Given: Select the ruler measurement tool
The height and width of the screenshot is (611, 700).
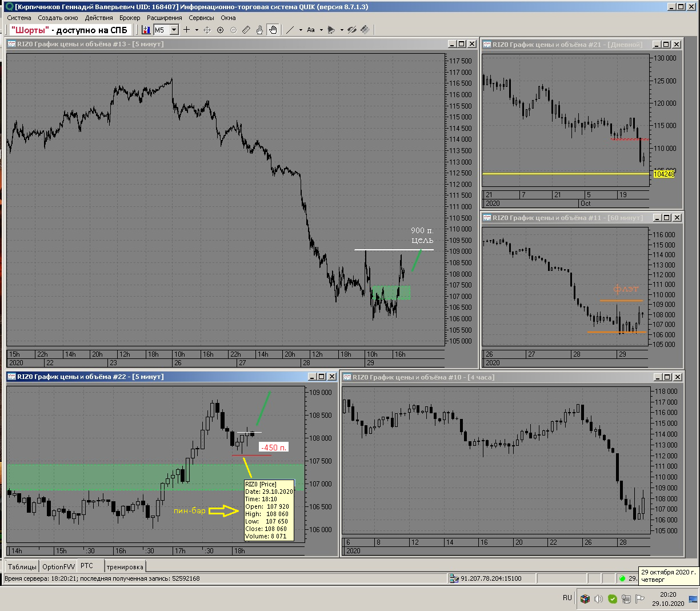Looking at the screenshot, I should (x=246, y=30).
